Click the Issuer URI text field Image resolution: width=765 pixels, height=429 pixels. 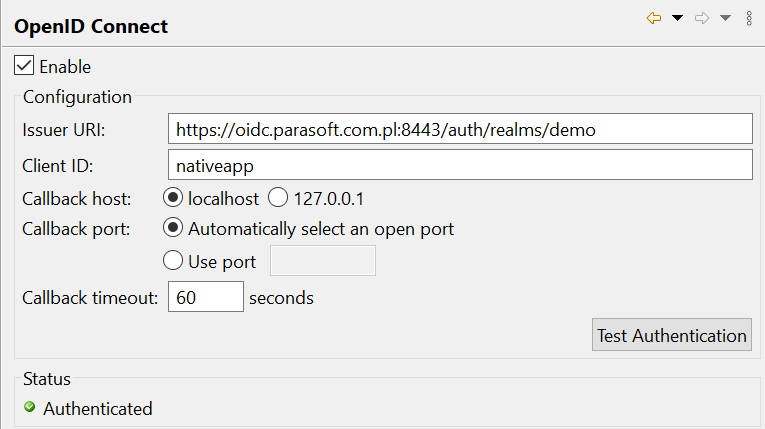460,129
